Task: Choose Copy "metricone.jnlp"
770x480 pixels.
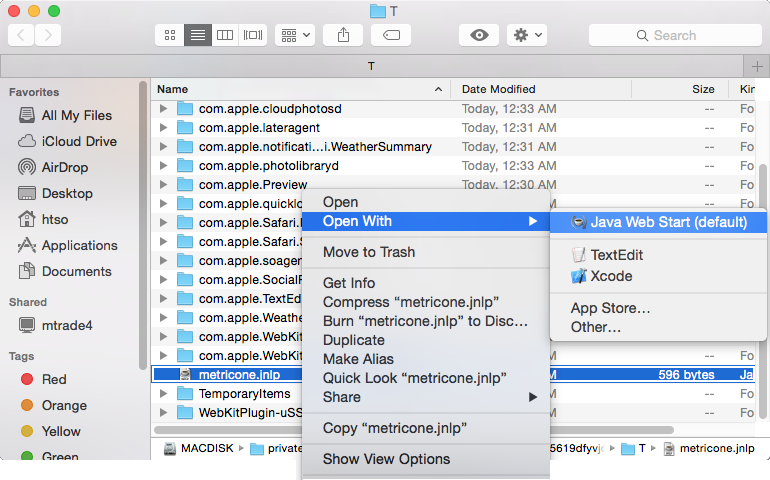Action: click(x=426, y=428)
